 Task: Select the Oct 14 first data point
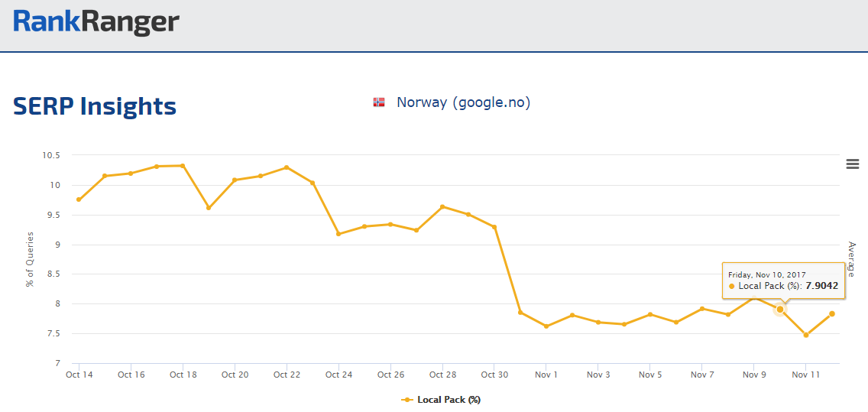79,200
